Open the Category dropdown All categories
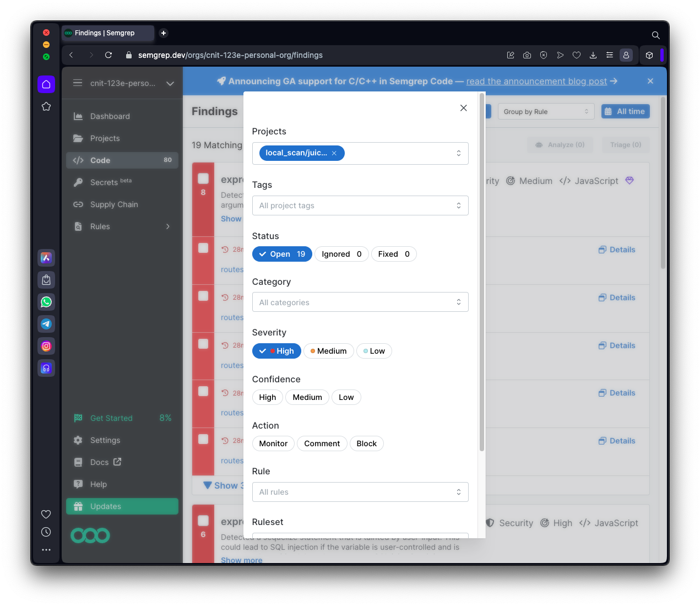 (x=360, y=302)
